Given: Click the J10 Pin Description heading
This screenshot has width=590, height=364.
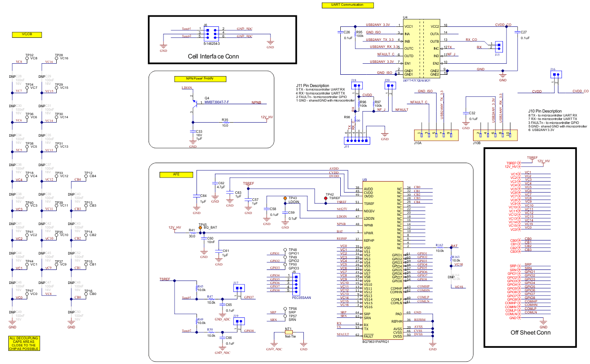Looking at the screenshot, I should point(545,111).
